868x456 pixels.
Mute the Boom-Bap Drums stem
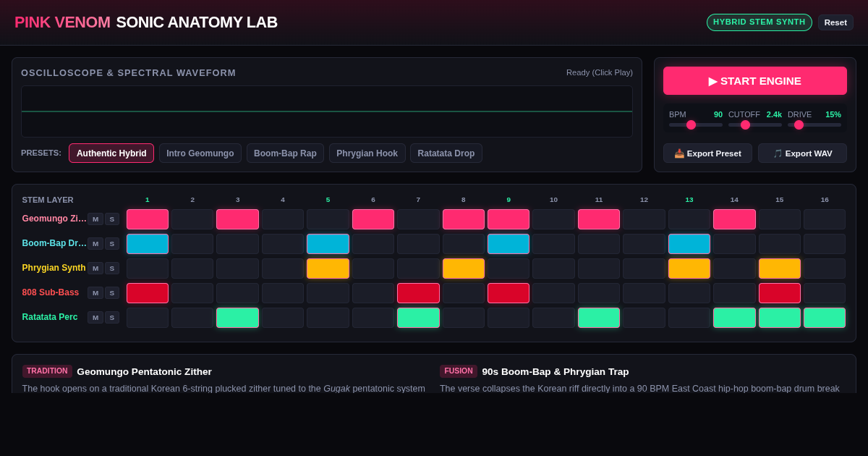point(95,243)
